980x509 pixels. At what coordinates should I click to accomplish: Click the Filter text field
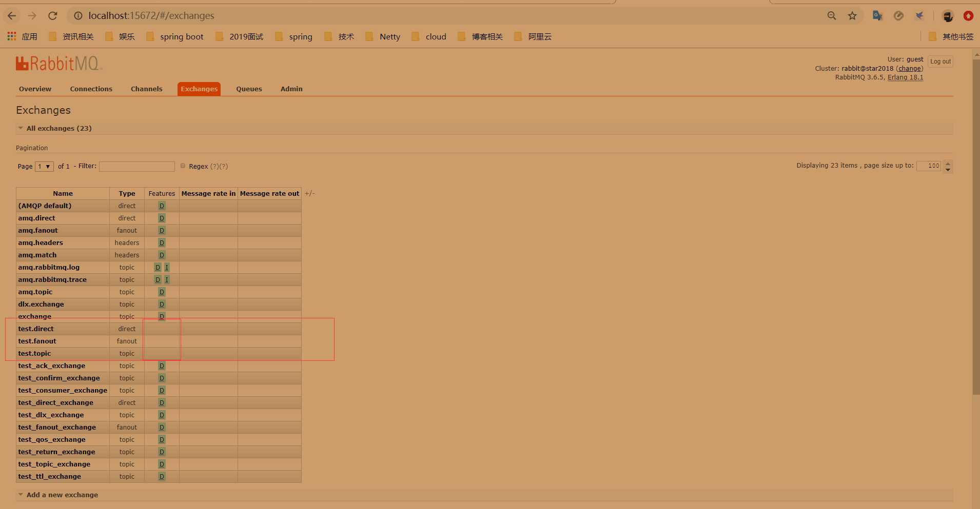point(137,167)
